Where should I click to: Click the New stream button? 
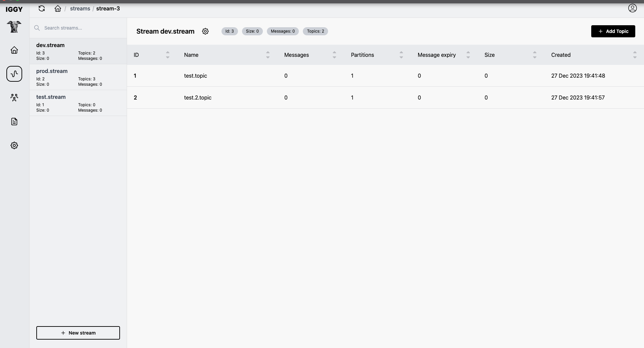(78, 333)
